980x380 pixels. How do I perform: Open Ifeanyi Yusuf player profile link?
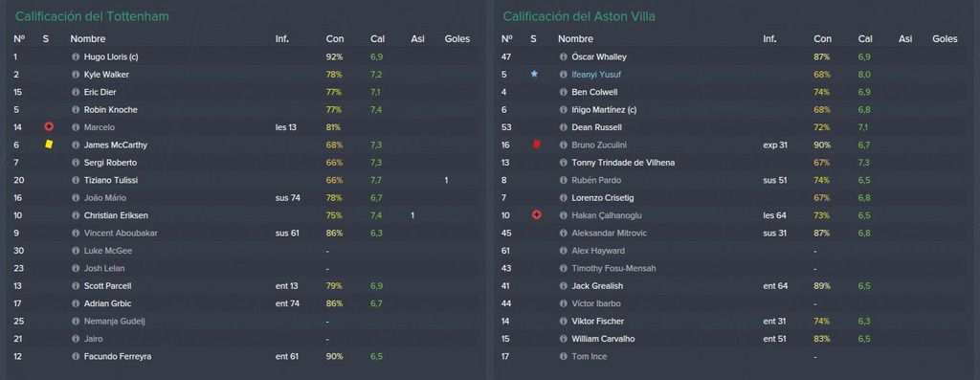tap(596, 75)
